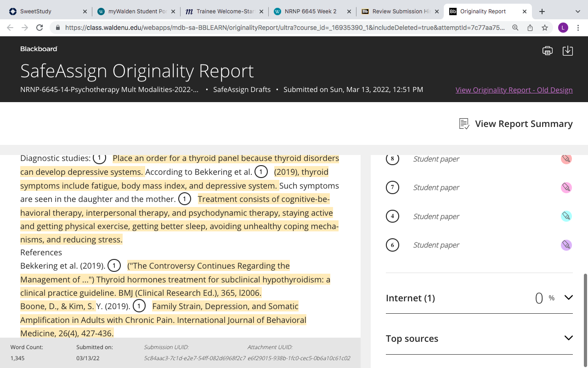This screenshot has height=368, width=588.
Task: Open the Chrome profile avatar
Action: point(563,28)
